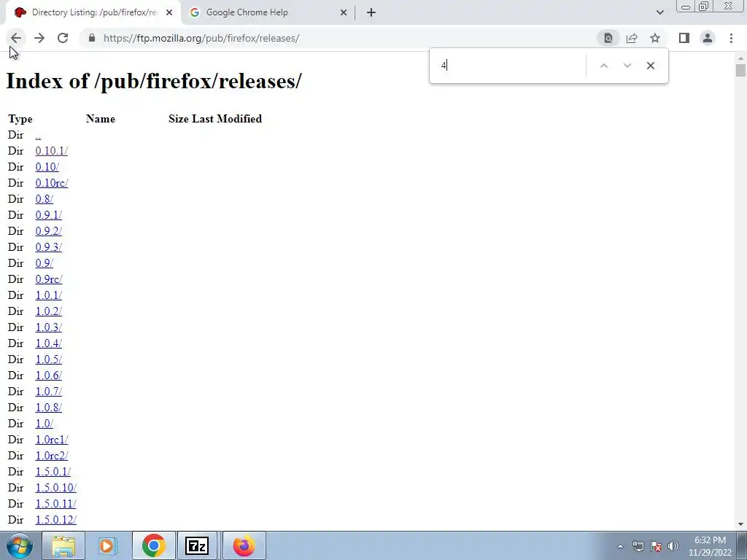This screenshot has width=747, height=560.
Task: Click the page vertical scrollbar thumb
Action: click(x=740, y=71)
